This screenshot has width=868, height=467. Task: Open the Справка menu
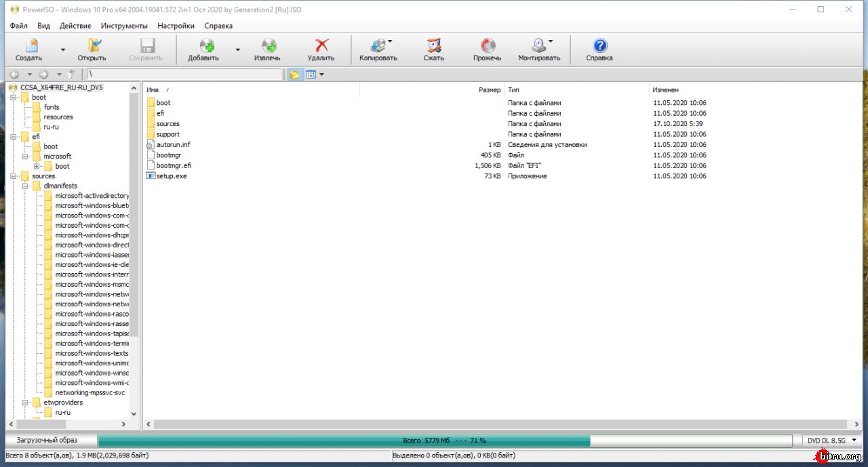coord(218,26)
